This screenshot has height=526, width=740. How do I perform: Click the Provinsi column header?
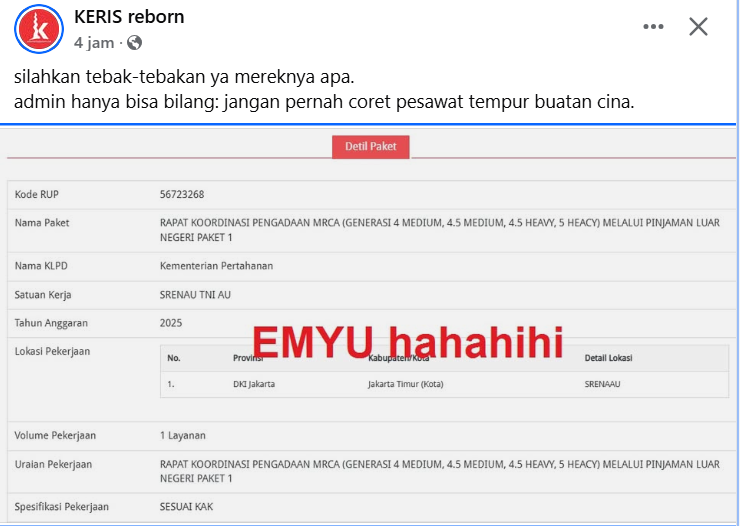(247, 358)
